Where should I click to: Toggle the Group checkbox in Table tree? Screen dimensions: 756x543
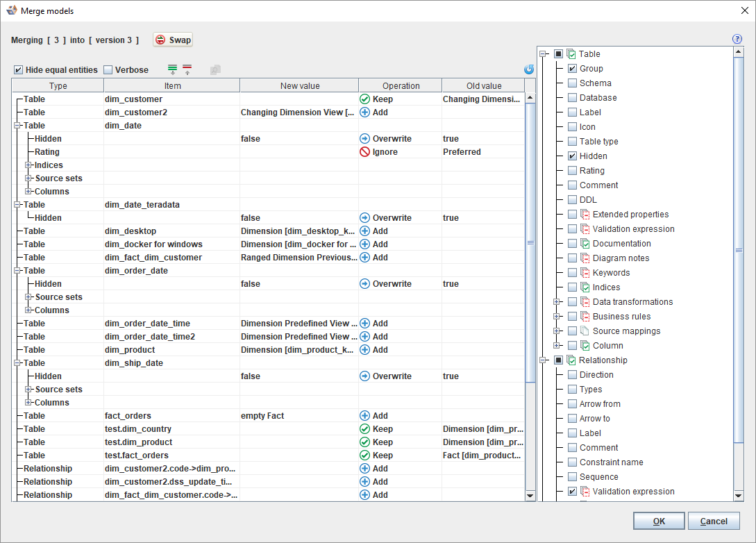point(572,69)
